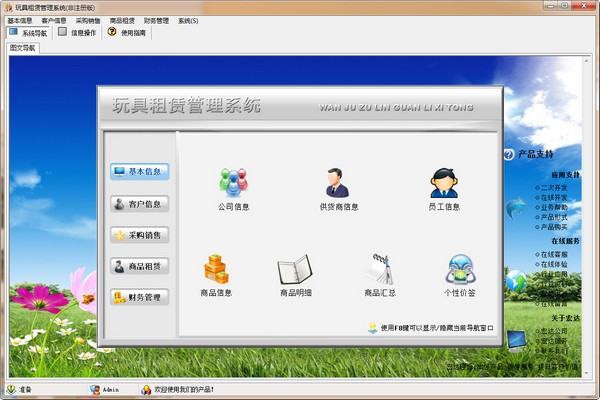The image size is (600, 400).
Task: Select 采购销售 in the navigation sidebar
Action: pyautogui.click(x=140, y=235)
